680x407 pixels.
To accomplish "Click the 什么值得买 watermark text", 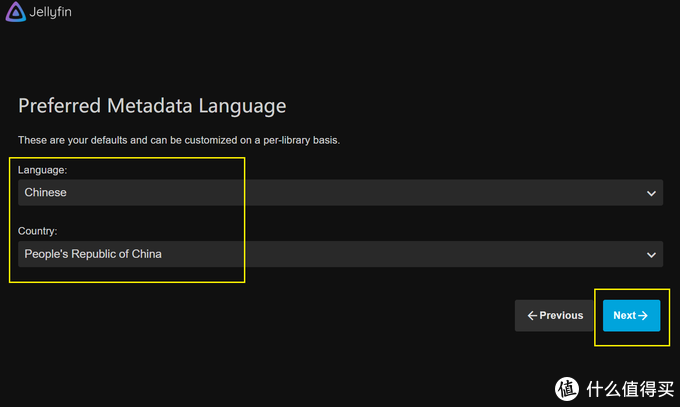I will pos(628,388).
